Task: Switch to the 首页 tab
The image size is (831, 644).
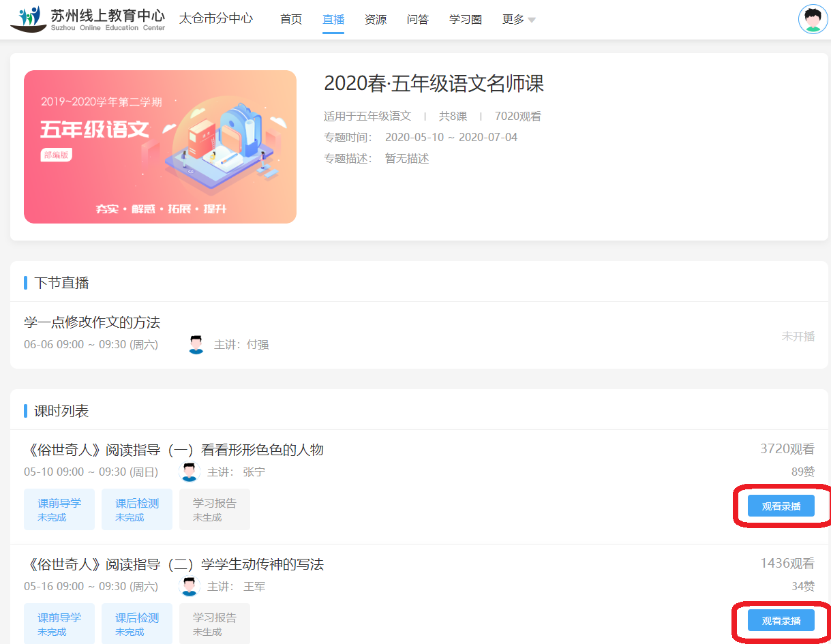Action: click(x=290, y=20)
